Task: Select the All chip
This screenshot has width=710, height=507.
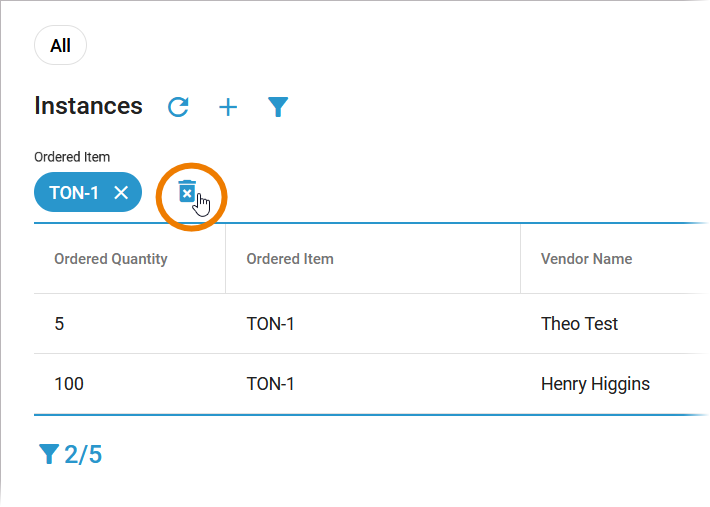Action: (60, 46)
